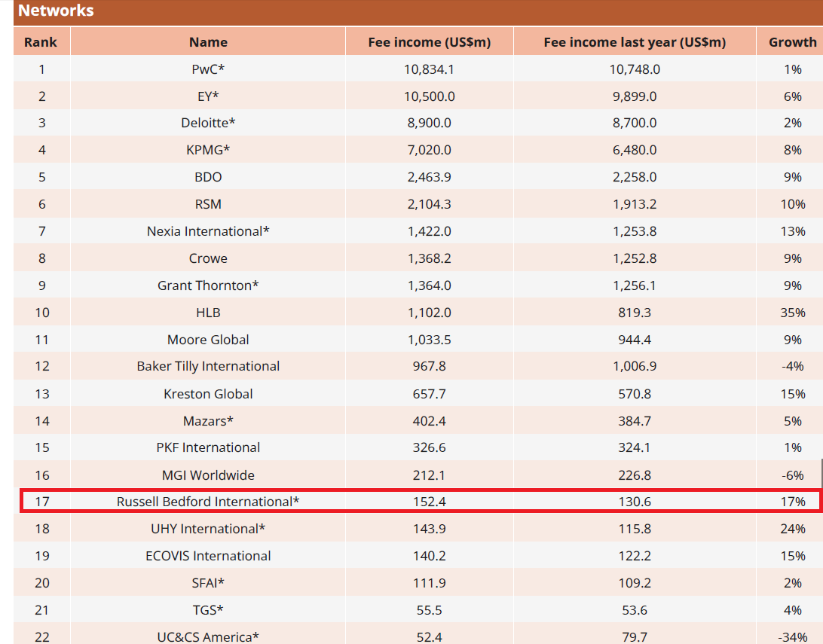Click the Name column header

click(208, 42)
